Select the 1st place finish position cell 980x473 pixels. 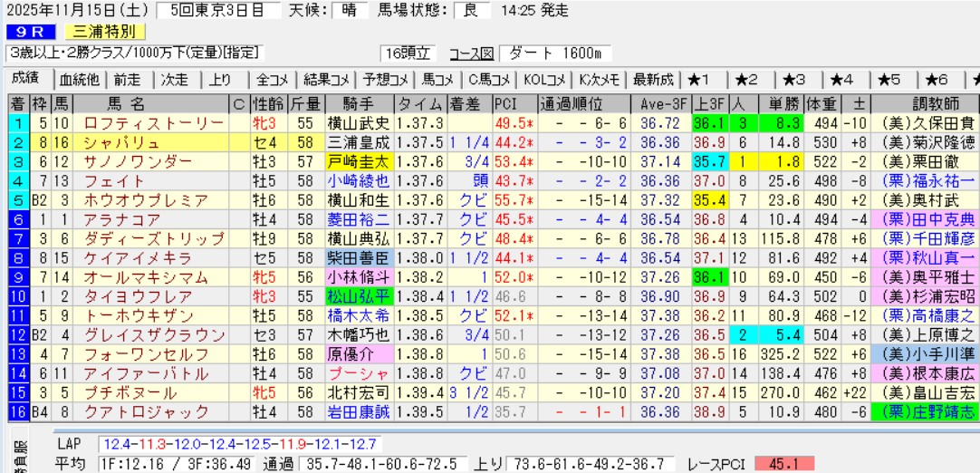click(x=16, y=122)
